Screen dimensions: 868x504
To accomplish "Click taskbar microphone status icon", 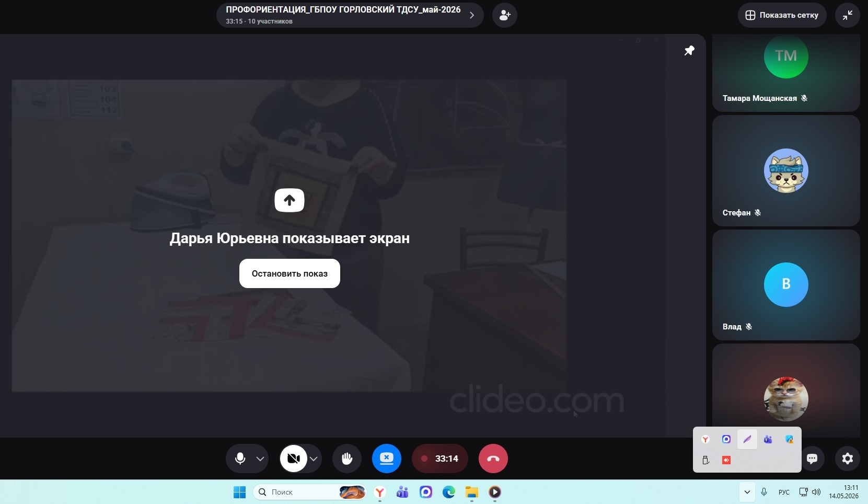I will coord(764,492).
